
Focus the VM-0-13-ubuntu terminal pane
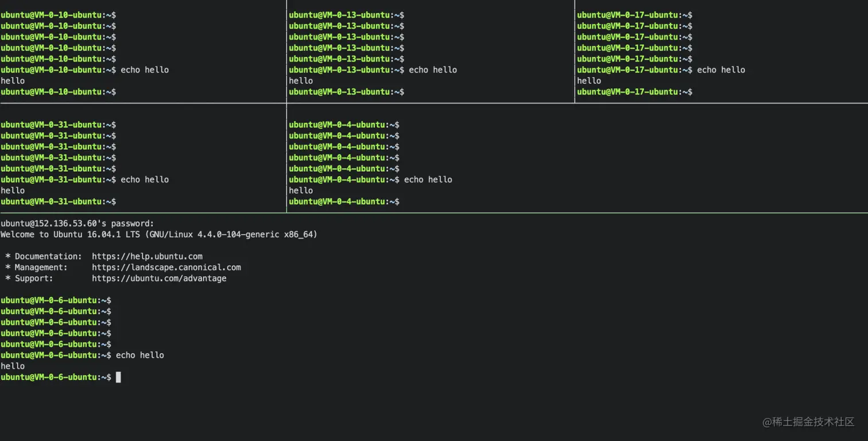431,52
